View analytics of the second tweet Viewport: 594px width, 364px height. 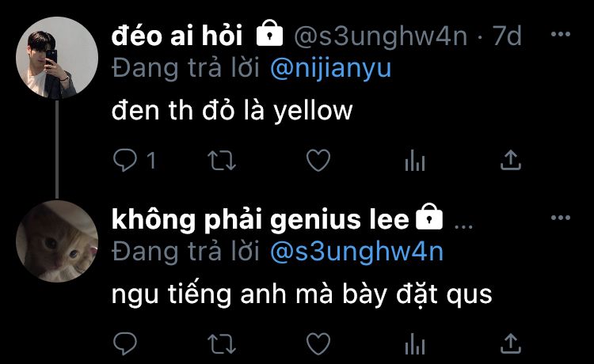pyautogui.click(x=415, y=343)
